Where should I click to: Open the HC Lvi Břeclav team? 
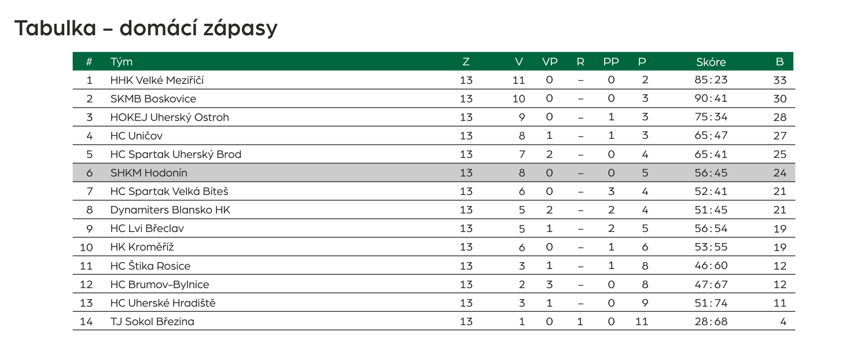(147, 229)
